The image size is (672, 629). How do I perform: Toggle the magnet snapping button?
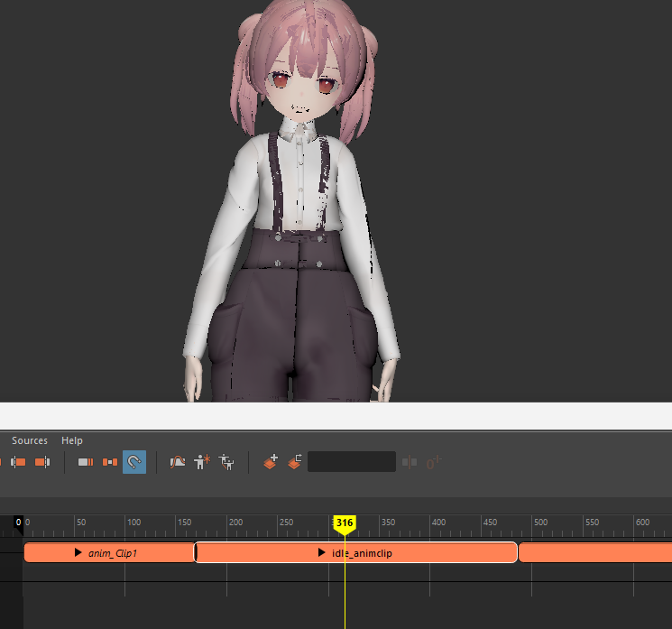point(134,462)
